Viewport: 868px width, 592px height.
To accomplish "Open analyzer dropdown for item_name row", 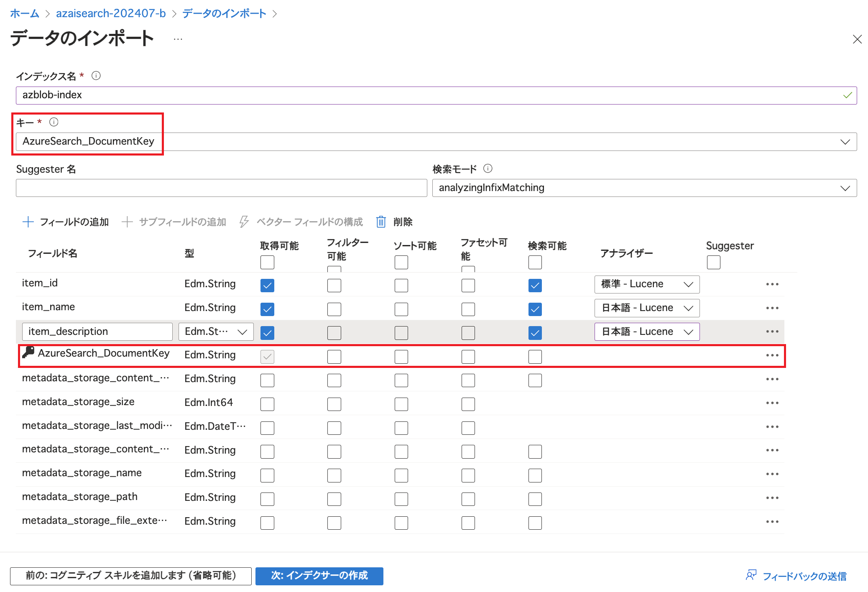I will pos(647,308).
